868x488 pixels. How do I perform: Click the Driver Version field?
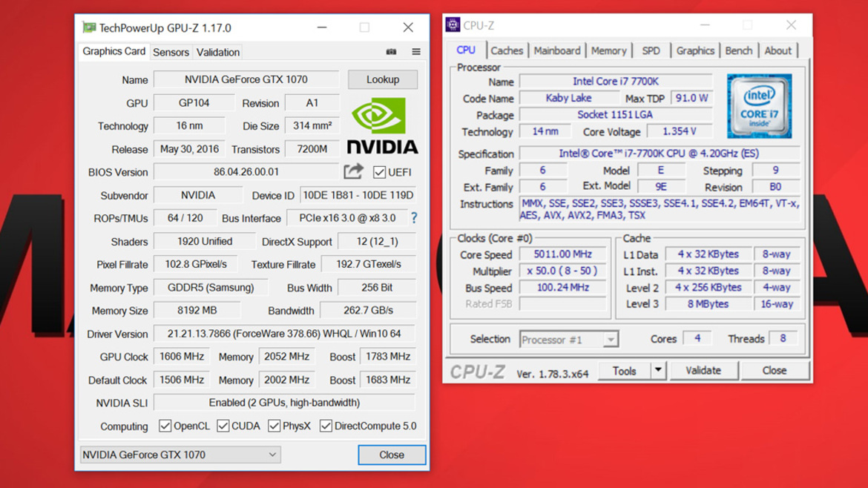tap(284, 334)
